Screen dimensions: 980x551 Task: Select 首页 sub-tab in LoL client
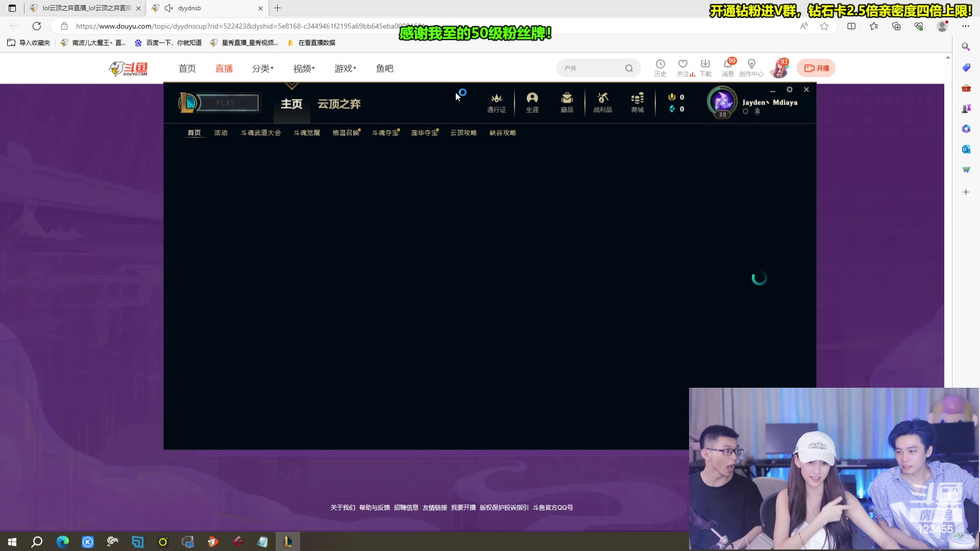point(194,133)
